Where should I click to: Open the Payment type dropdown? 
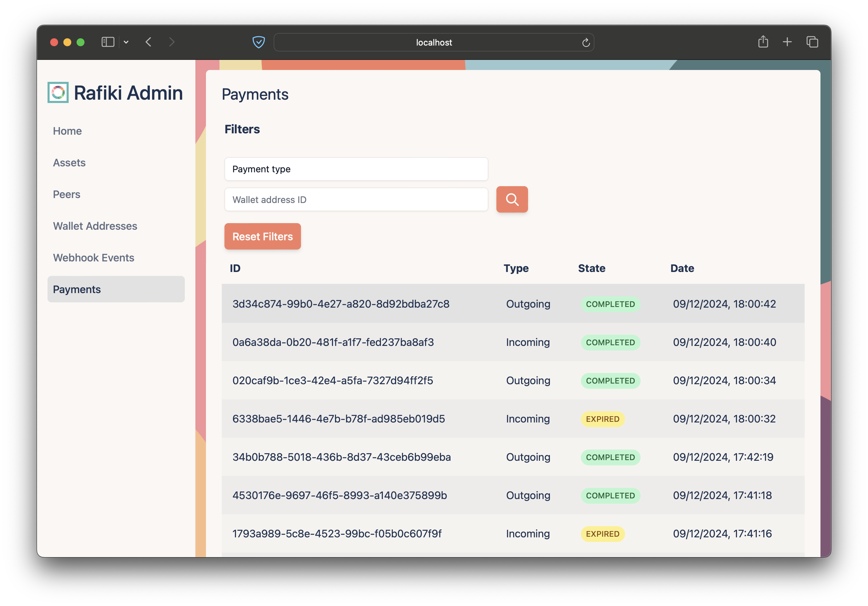356,169
